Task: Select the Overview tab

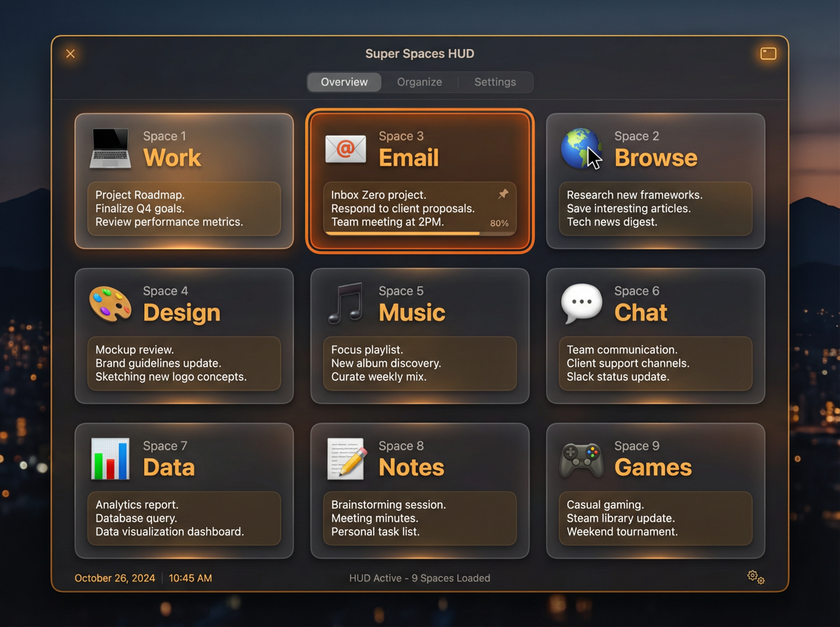Action: 344,82
